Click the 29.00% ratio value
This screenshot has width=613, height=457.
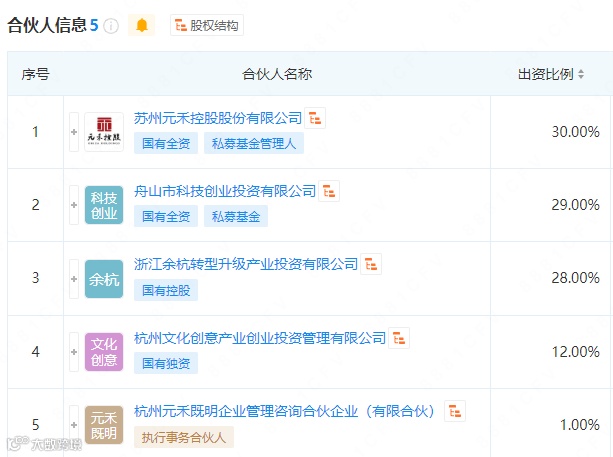tap(575, 205)
